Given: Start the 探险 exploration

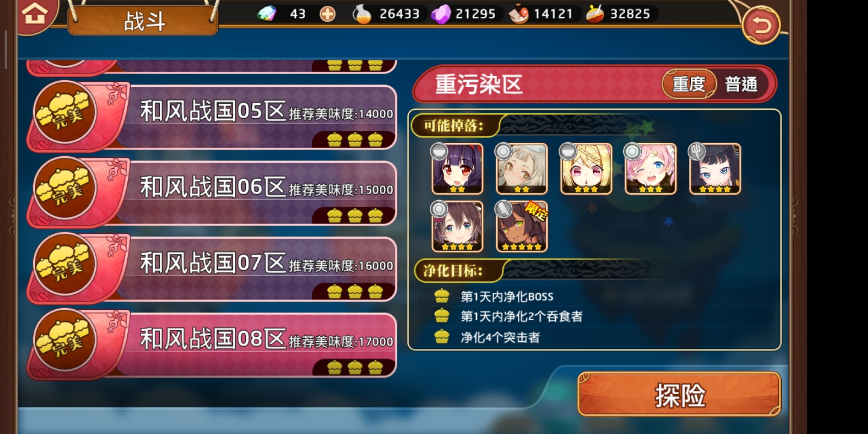Looking at the screenshot, I should (x=679, y=395).
